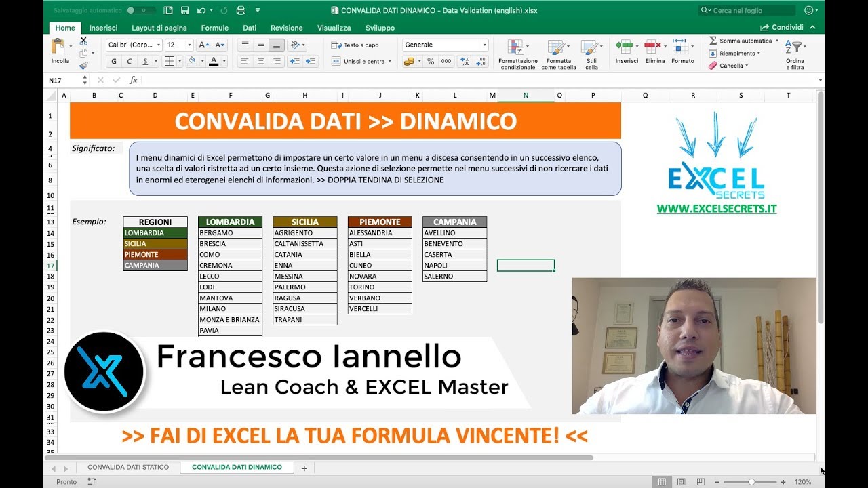
Task: Click the Cut scissors icon
Action: pyautogui.click(x=83, y=41)
